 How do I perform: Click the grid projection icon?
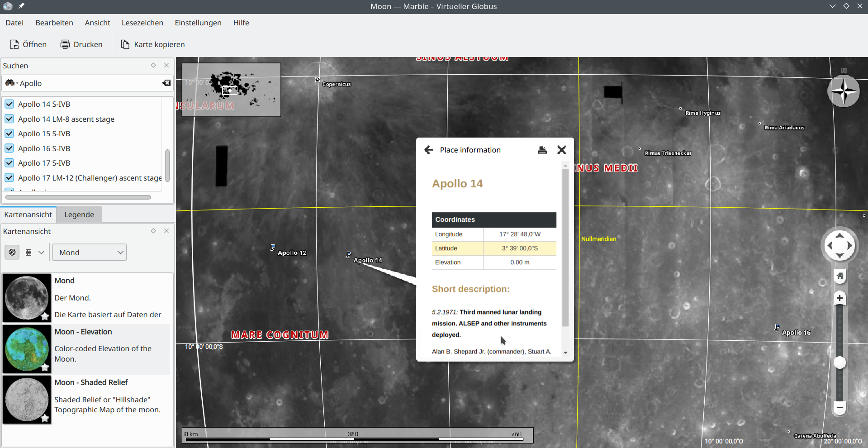tap(28, 253)
